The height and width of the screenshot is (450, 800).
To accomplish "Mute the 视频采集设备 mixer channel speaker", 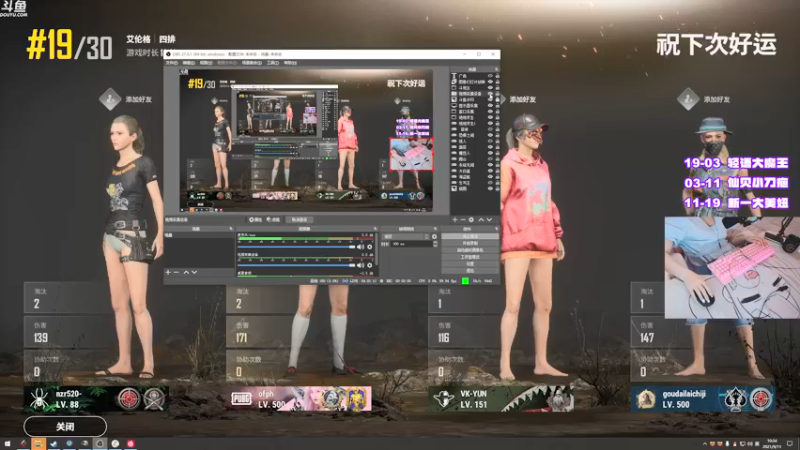I will coord(360,265).
